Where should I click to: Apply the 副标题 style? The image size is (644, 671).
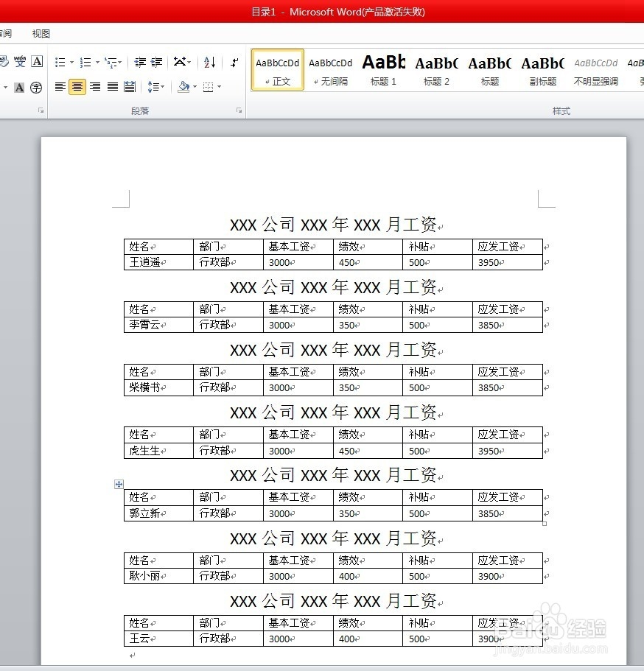[542, 70]
